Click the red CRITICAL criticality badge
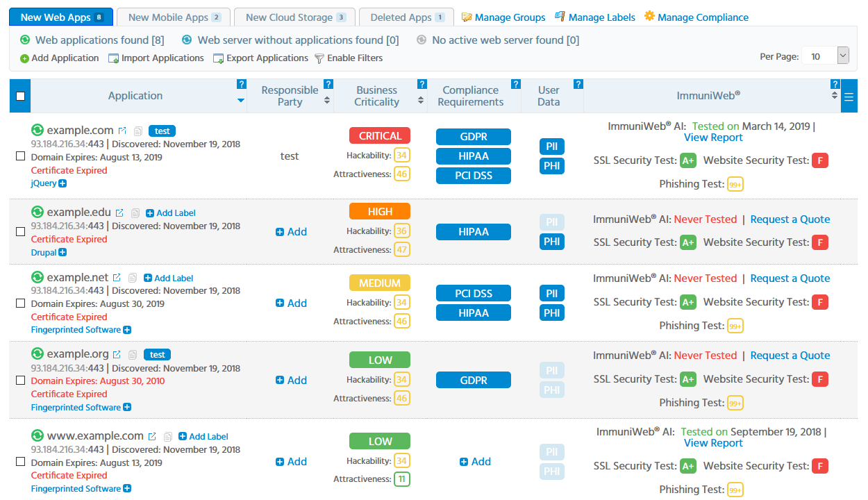 coord(380,135)
